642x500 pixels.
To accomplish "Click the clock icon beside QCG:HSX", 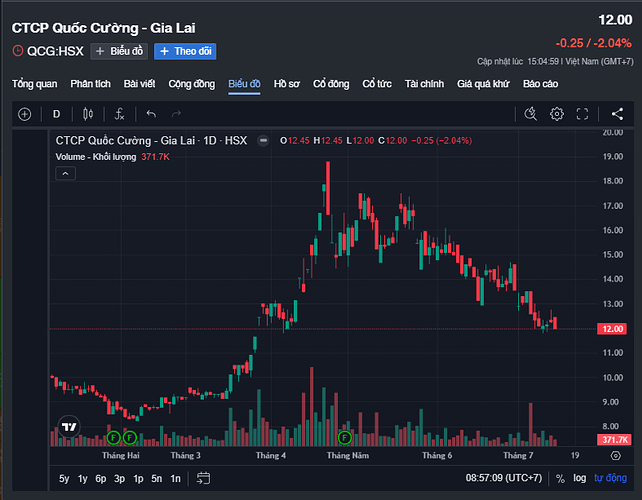I will tap(18, 51).
